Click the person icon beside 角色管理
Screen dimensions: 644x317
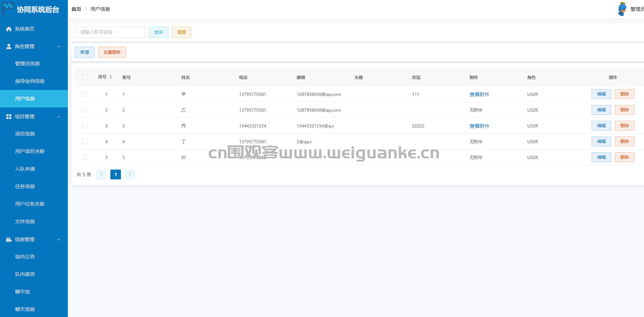click(9, 46)
